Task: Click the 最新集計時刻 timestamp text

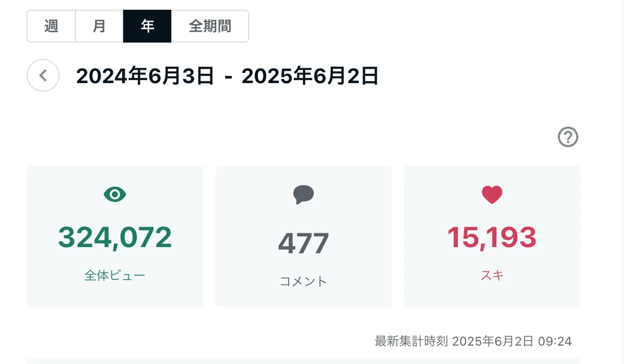Action: pyautogui.click(x=473, y=341)
